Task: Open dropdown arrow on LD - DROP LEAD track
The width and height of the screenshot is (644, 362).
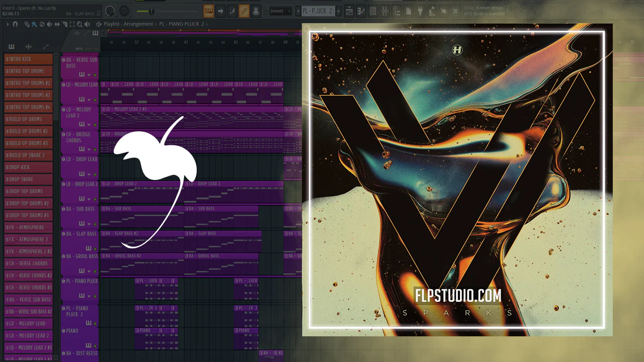Action: [89, 174]
